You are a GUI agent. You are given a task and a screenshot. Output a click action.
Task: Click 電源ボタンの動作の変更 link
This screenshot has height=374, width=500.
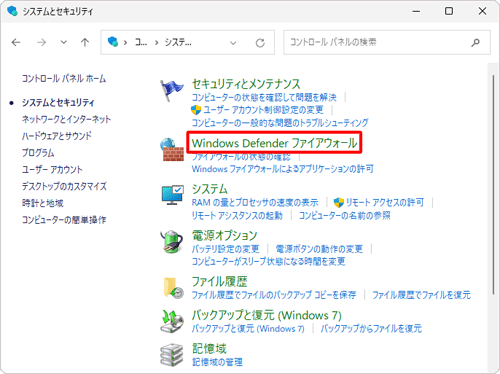coord(319,249)
